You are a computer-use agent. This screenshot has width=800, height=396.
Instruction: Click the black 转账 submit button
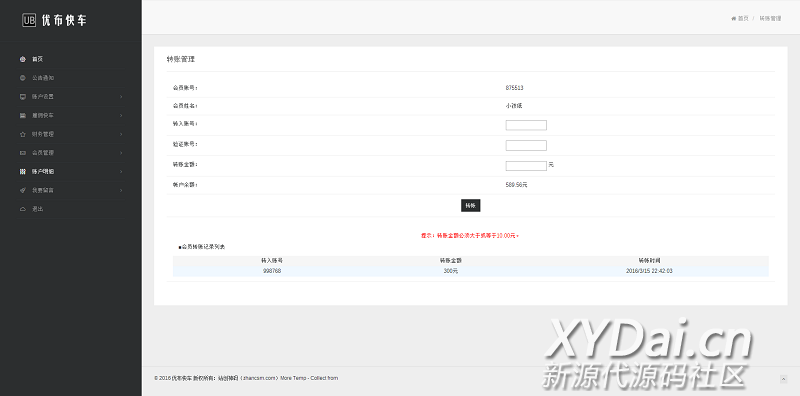[x=470, y=206]
